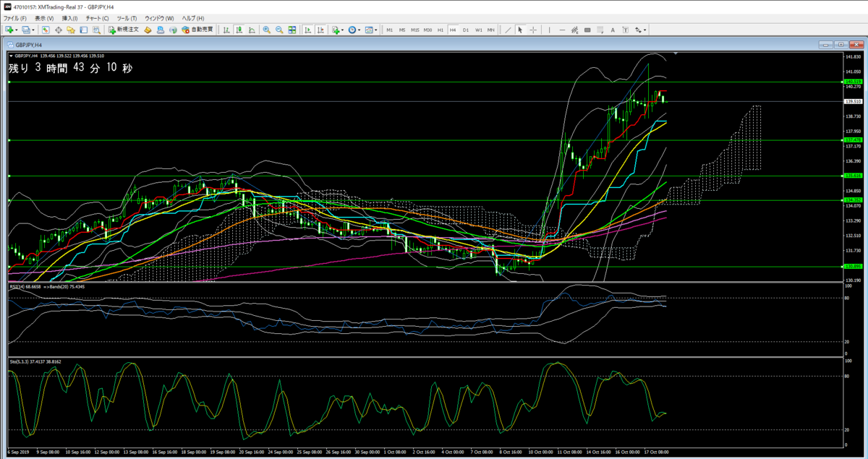
Task: Expand the periodicity clock dropdown
Action: coord(359,30)
